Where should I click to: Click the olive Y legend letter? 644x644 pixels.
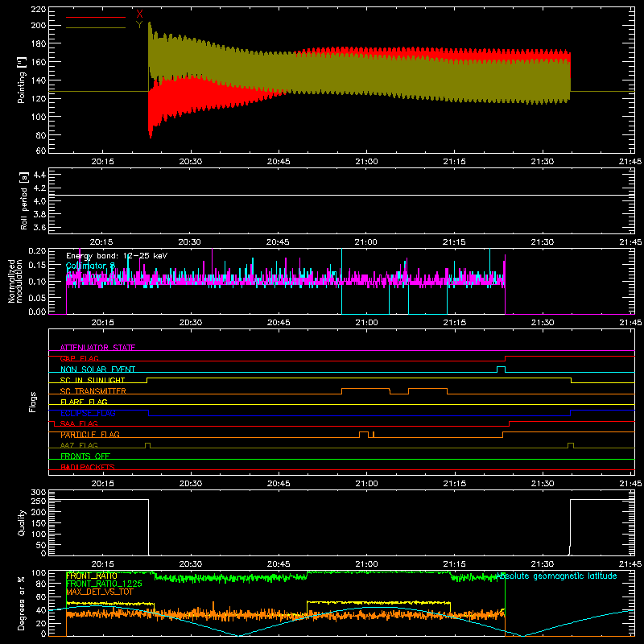(139, 25)
